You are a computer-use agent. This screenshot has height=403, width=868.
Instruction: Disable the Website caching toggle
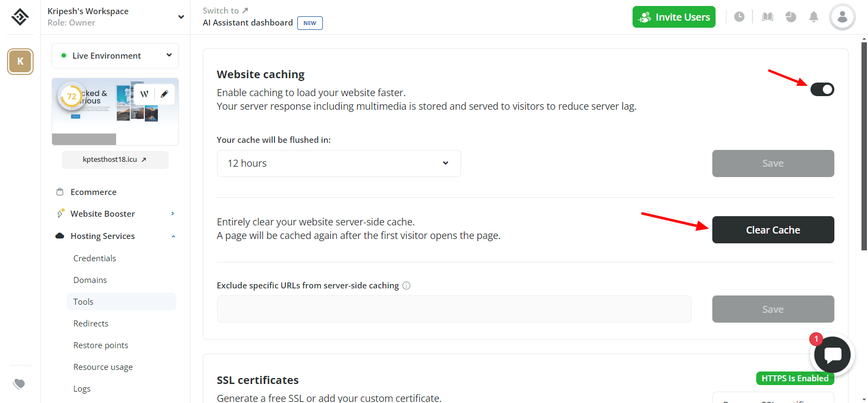(x=822, y=90)
